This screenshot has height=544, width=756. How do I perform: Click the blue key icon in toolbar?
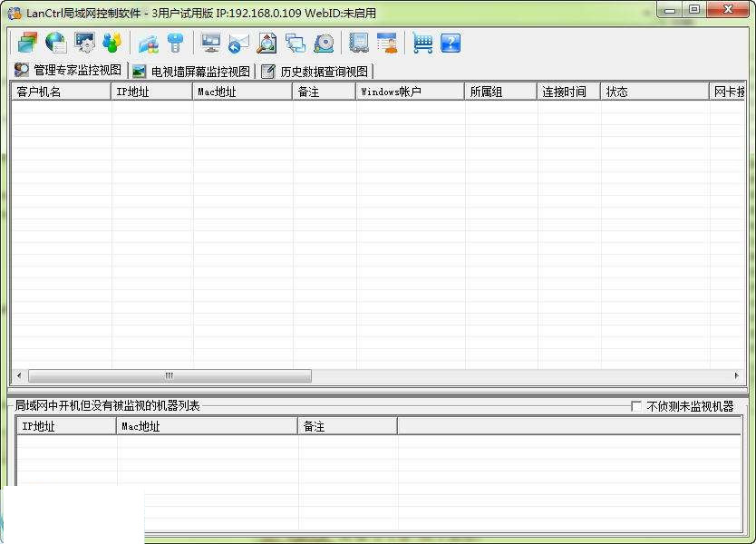176,43
